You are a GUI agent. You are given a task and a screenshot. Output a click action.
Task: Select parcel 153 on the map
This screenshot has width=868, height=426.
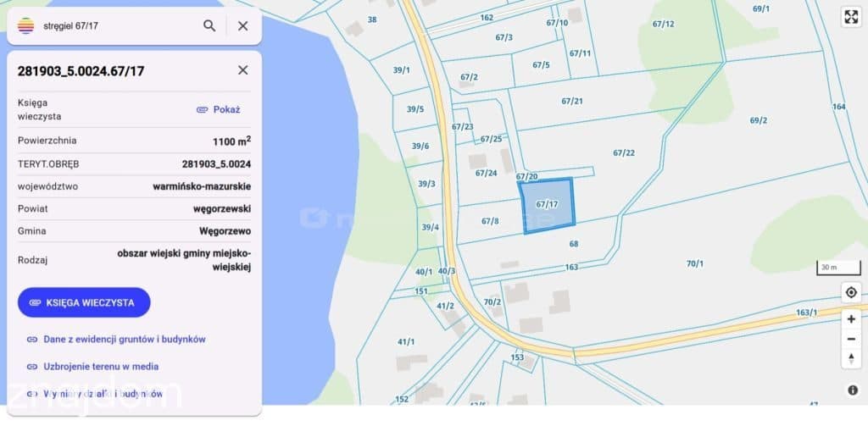[x=517, y=357]
